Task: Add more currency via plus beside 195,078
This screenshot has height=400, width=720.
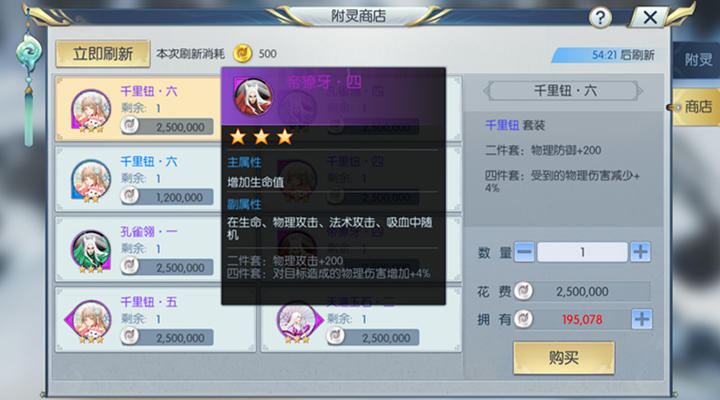Action: (641, 319)
